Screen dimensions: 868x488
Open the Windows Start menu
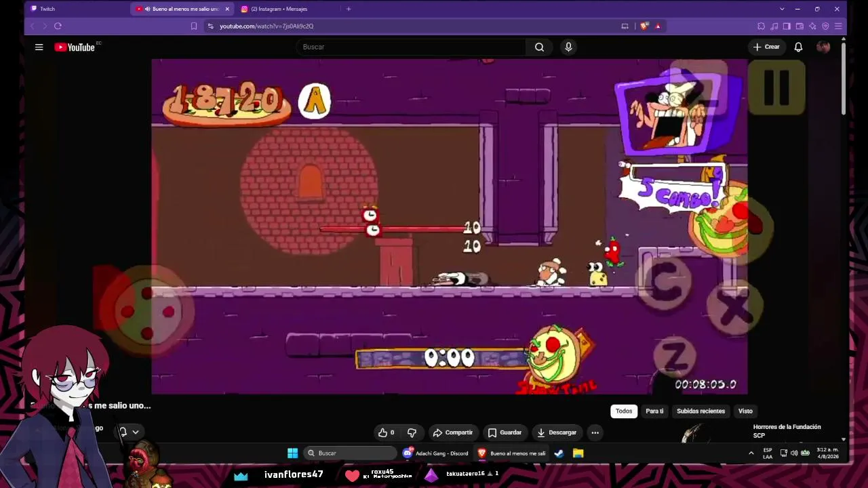pyautogui.click(x=292, y=453)
